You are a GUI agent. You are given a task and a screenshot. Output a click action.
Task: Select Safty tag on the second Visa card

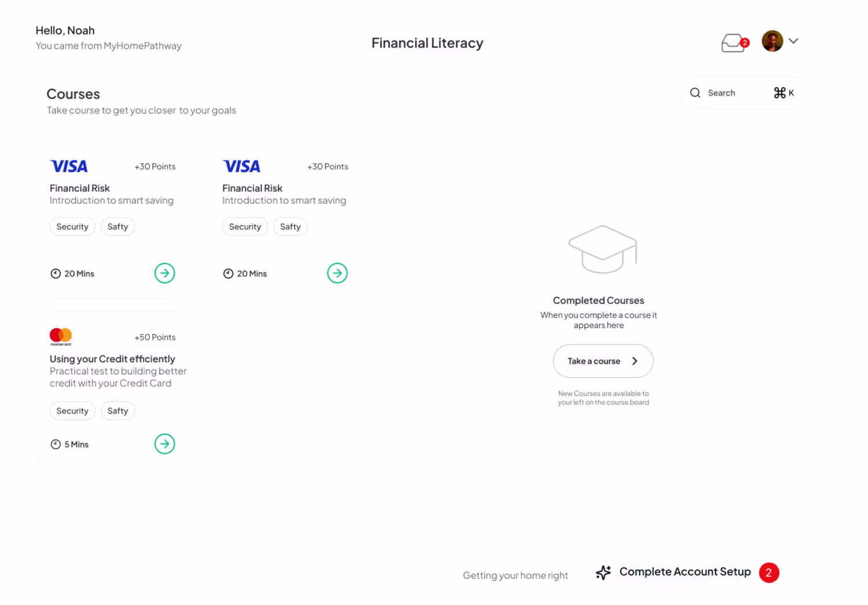(290, 227)
